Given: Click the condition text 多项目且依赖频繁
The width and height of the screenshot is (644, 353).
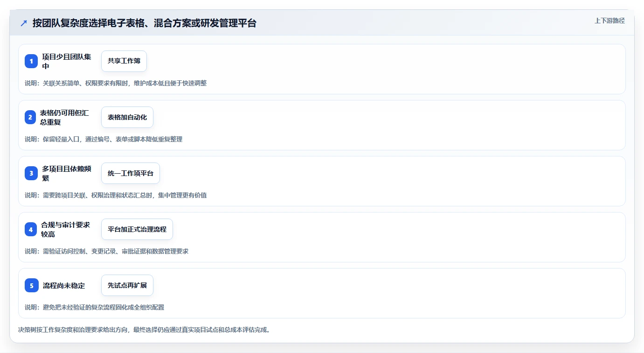Looking at the screenshot, I should (67, 173).
